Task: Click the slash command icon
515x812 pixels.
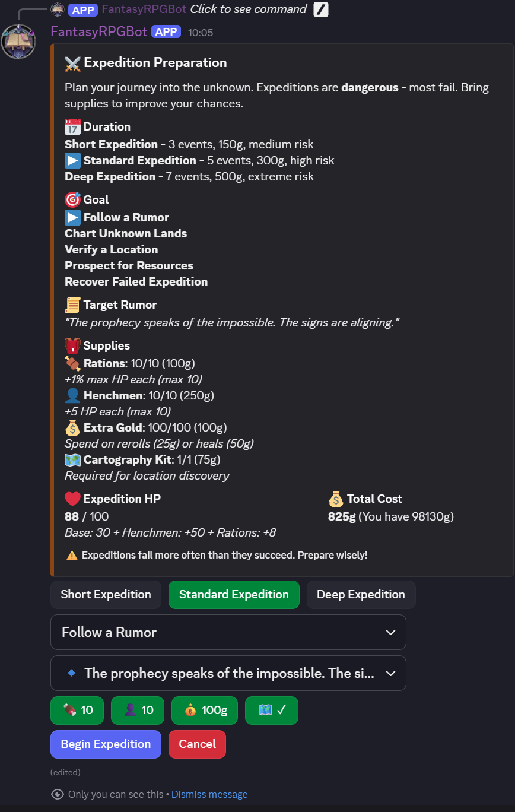Action: (321, 9)
